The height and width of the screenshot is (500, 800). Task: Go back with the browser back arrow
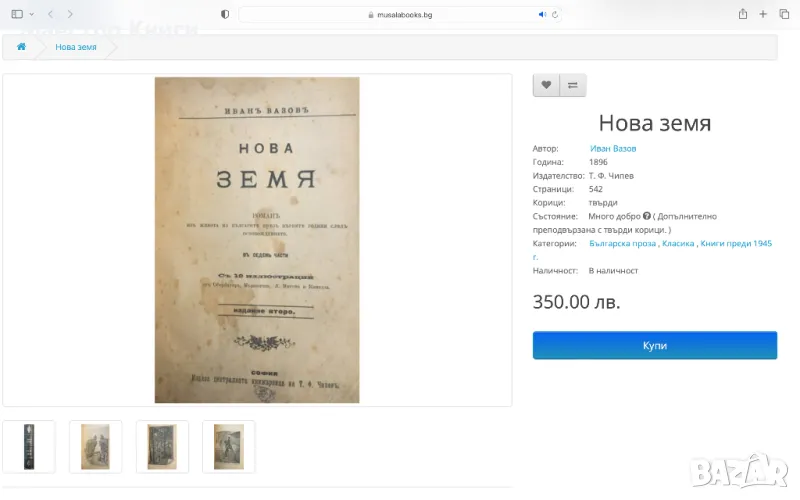click(50, 14)
